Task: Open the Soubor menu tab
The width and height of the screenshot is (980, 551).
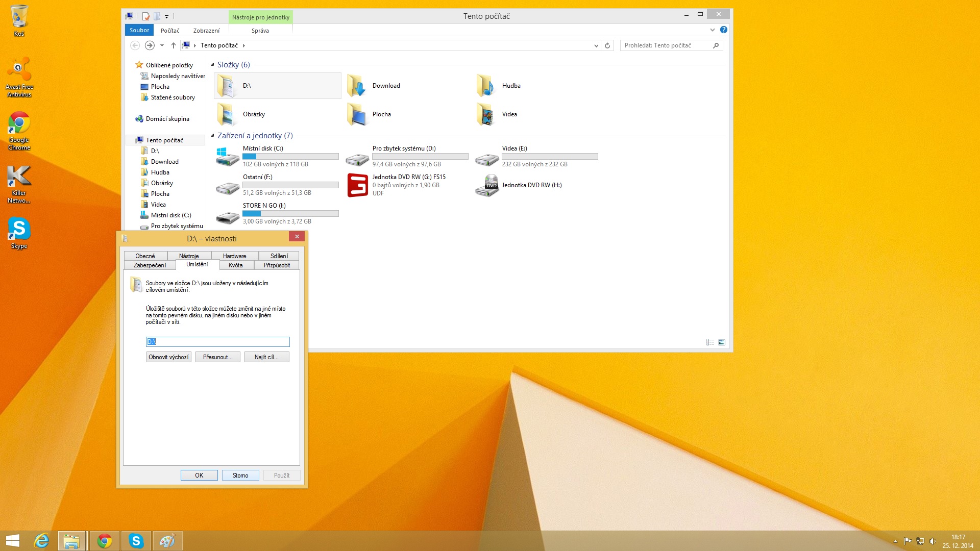Action: pyautogui.click(x=139, y=30)
